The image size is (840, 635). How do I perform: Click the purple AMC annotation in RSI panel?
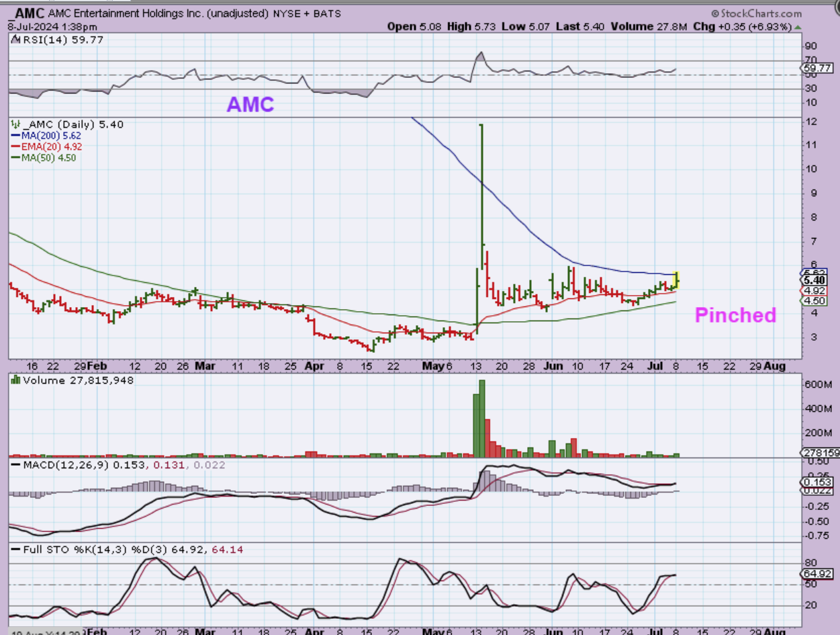point(250,104)
